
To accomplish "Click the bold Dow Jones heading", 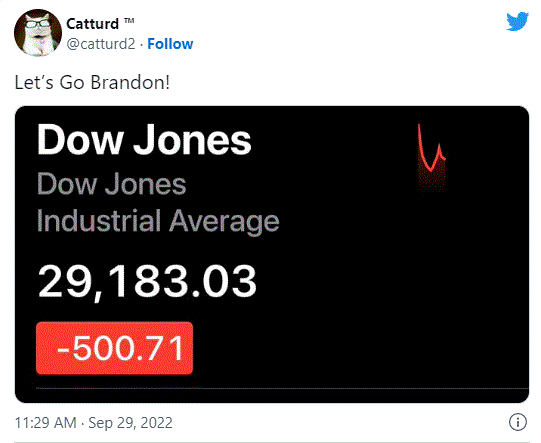I will 144,139.
